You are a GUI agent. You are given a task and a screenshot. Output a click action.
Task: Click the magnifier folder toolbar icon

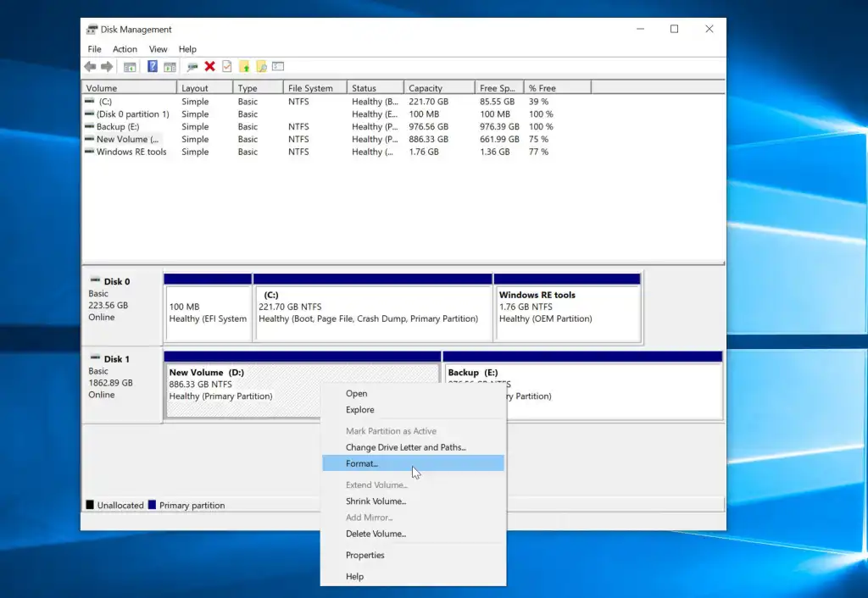tap(261, 67)
